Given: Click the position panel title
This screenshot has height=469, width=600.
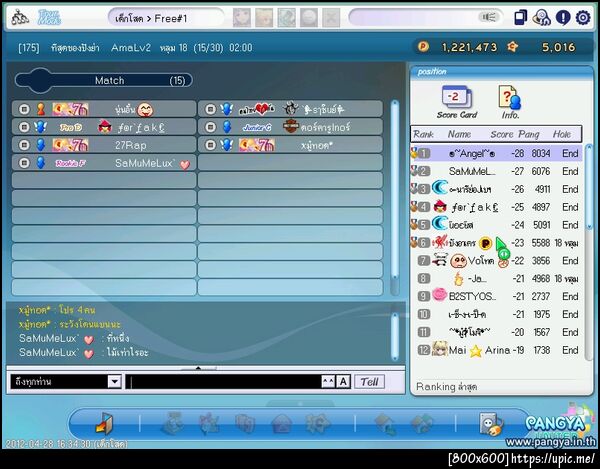Looking at the screenshot, I should coord(432,72).
